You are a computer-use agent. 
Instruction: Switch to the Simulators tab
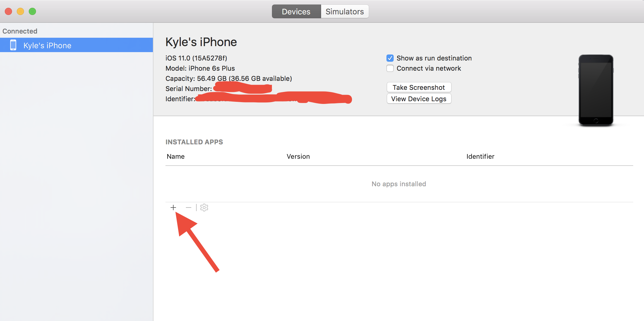click(345, 11)
